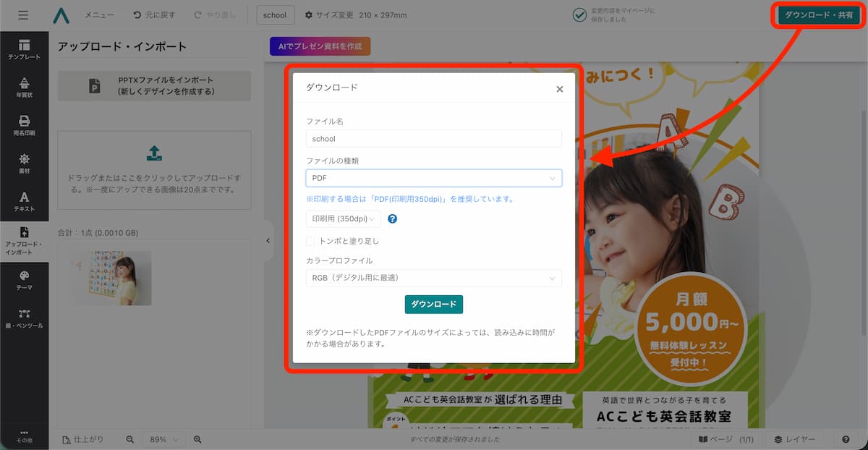Click the ダウンロード button in the dialog
The width and height of the screenshot is (868, 450).
[433, 305]
